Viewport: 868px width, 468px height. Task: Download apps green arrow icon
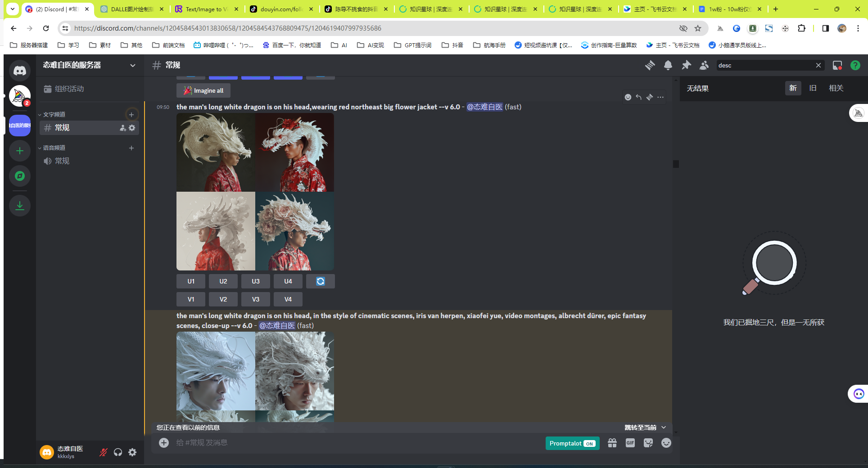click(20, 206)
